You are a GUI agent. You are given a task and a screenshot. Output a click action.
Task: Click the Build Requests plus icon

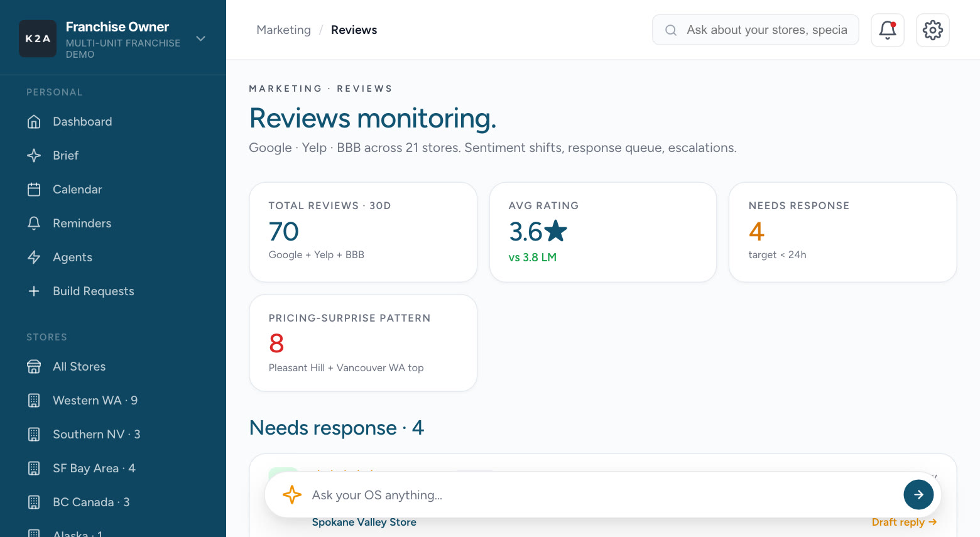(34, 291)
